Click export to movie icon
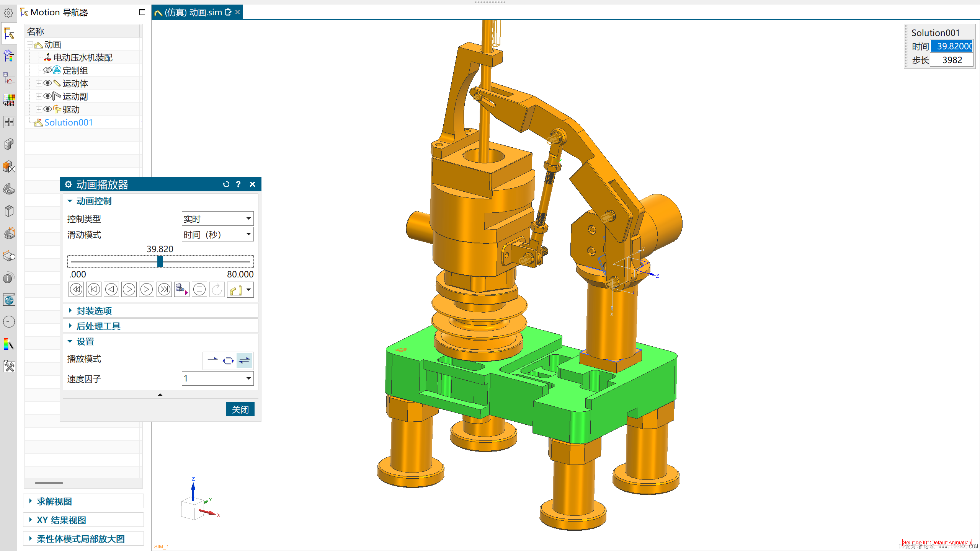This screenshot has height=551, width=980. point(181,290)
